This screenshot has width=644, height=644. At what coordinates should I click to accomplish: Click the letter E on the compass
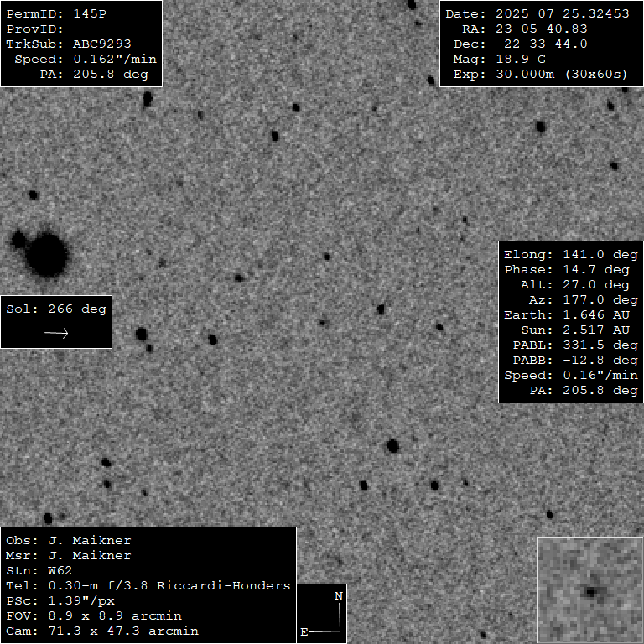pyautogui.click(x=304, y=631)
